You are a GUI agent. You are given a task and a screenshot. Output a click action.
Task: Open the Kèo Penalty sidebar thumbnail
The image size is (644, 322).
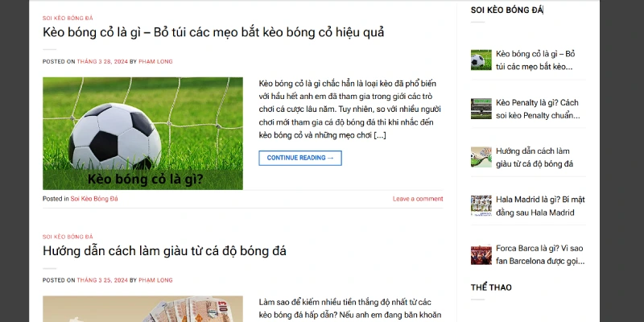[x=481, y=109]
